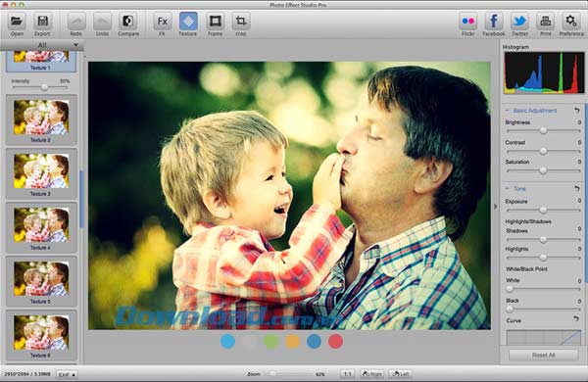588x382 pixels.
Task: Apply the Texture 6 preset
Action: (x=41, y=335)
